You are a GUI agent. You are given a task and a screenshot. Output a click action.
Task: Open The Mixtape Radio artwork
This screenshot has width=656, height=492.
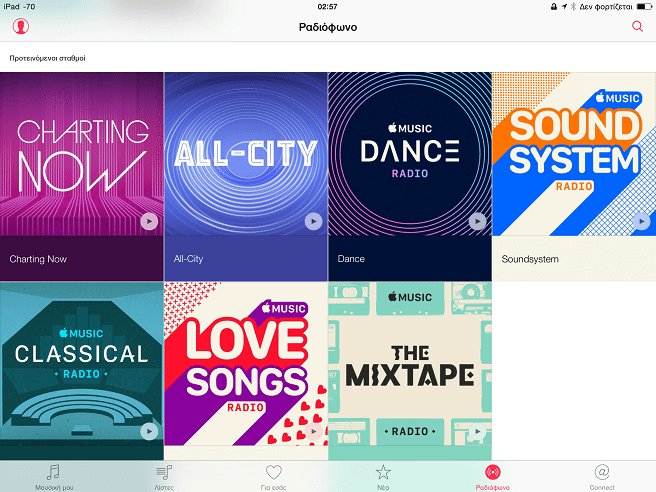click(410, 364)
